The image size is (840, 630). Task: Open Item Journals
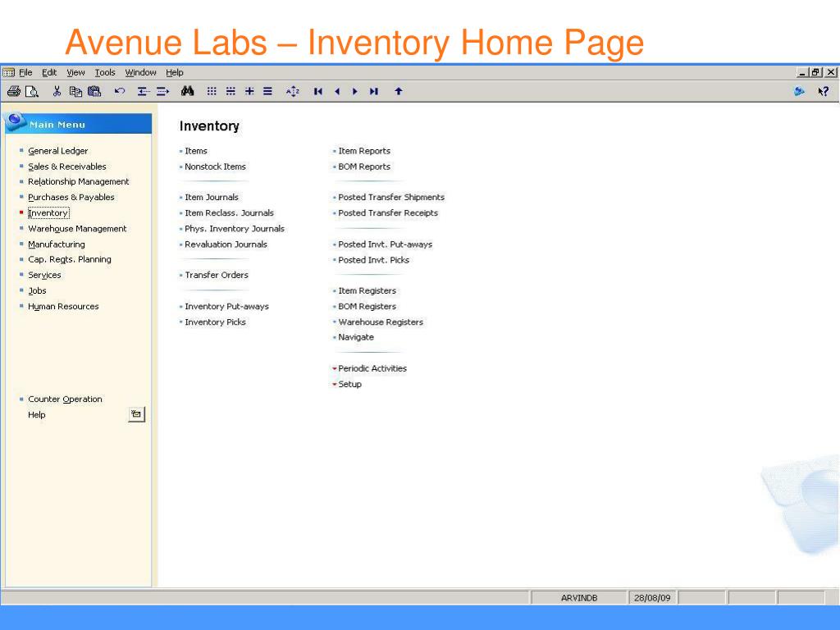pyautogui.click(x=211, y=197)
